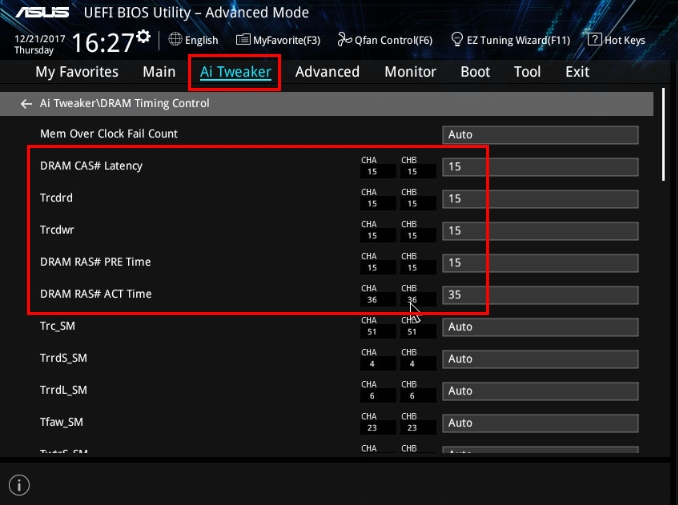Click the Hot Keys question mark icon
The height and width of the screenshot is (505, 678).
pyautogui.click(x=595, y=39)
